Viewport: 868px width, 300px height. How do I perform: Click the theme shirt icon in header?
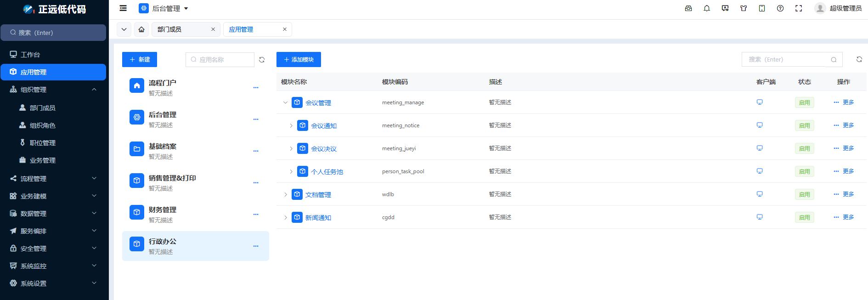(x=744, y=8)
